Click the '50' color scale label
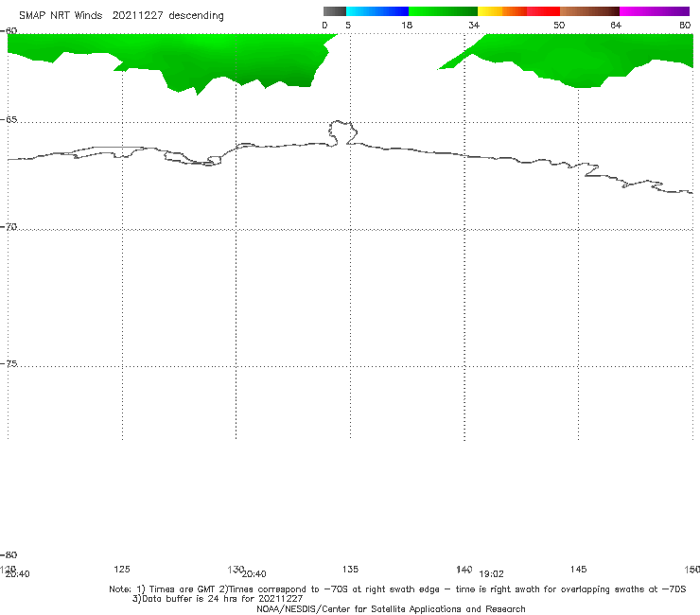This screenshot has height=615, width=700. tap(559, 25)
